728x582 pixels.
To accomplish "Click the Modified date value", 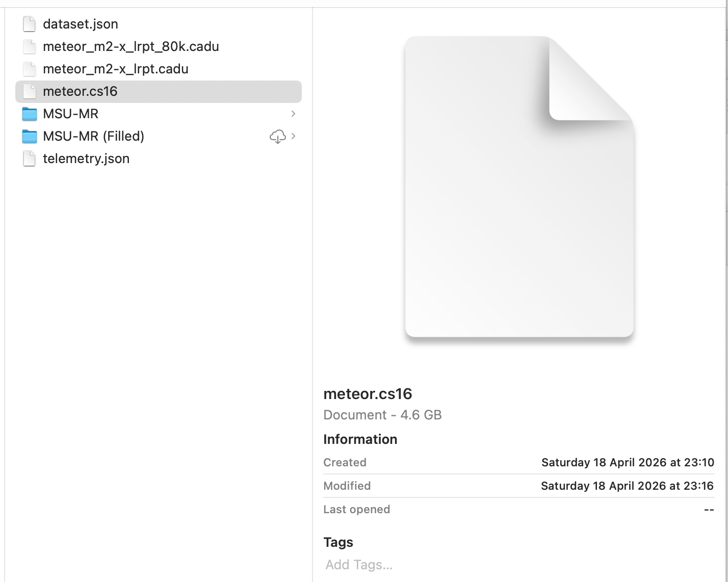I will [627, 486].
